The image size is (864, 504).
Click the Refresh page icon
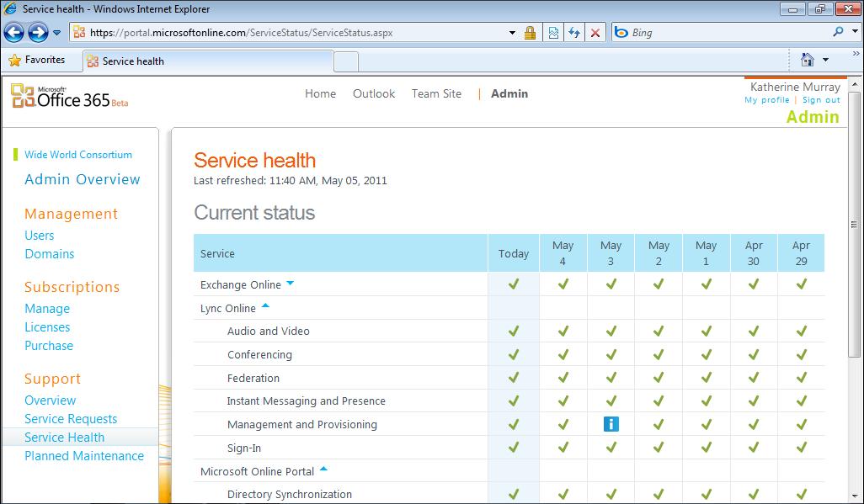pyautogui.click(x=574, y=33)
